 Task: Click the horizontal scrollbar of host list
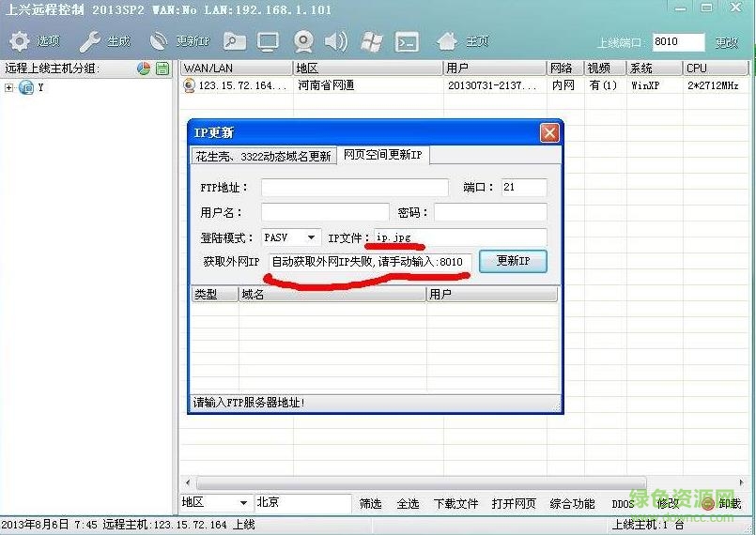tap(421, 482)
